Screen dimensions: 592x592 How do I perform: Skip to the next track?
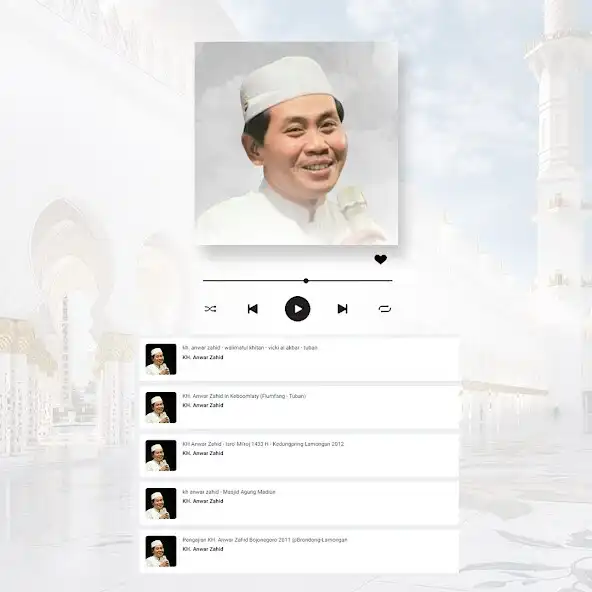tap(342, 309)
